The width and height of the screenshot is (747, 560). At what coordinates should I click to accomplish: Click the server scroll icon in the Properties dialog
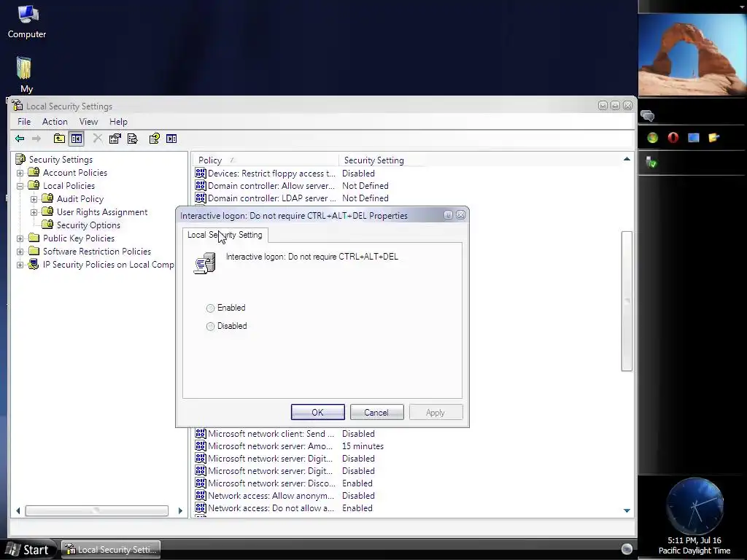[x=205, y=263]
